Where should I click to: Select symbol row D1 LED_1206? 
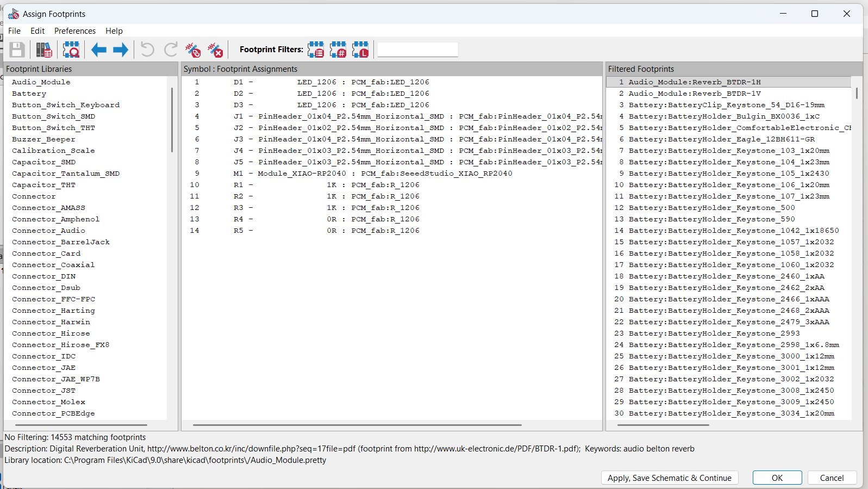point(392,82)
